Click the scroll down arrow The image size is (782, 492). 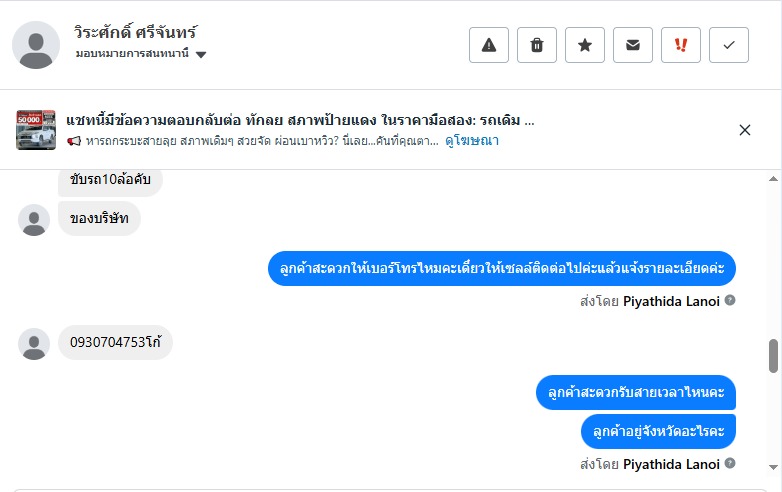tap(773, 467)
